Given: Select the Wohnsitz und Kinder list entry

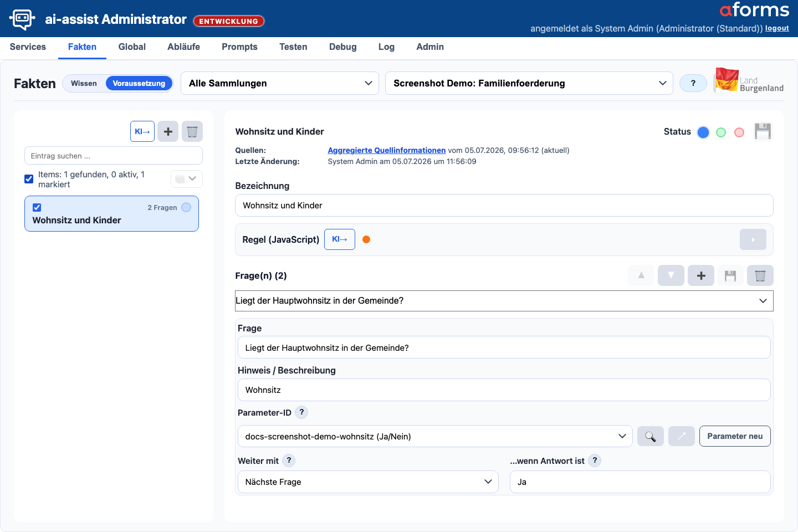Looking at the screenshot, I should click(x=111, y=213).
